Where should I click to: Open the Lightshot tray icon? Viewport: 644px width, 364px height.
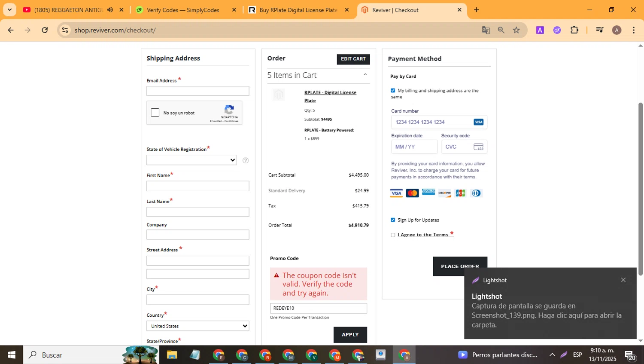[x=564, y=355]
